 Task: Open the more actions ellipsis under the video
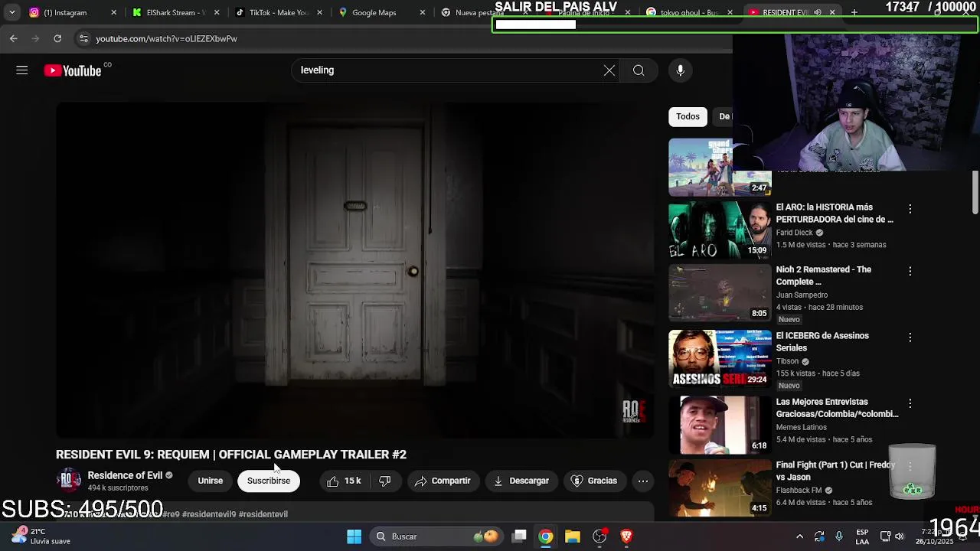pos(643,481)
